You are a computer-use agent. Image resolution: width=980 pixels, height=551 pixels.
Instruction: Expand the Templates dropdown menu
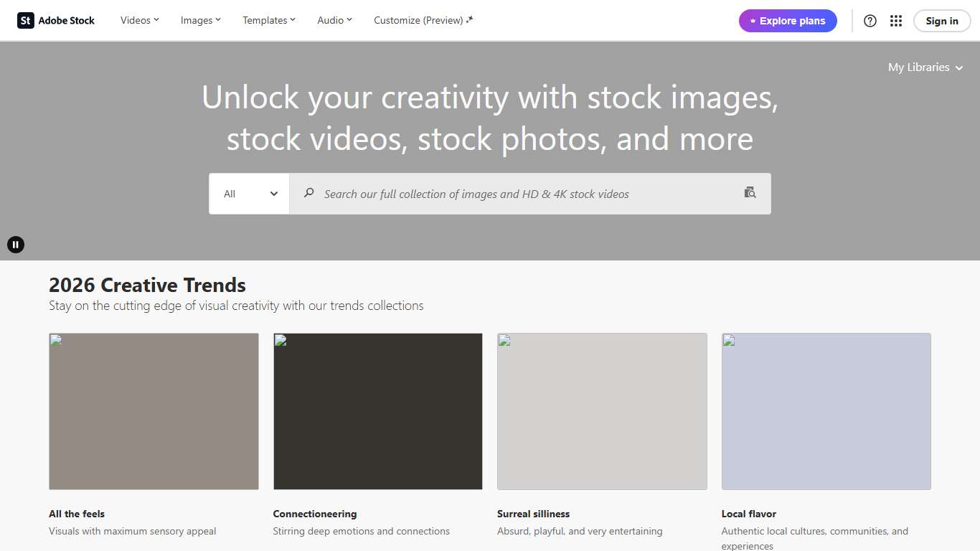[268, 20]
